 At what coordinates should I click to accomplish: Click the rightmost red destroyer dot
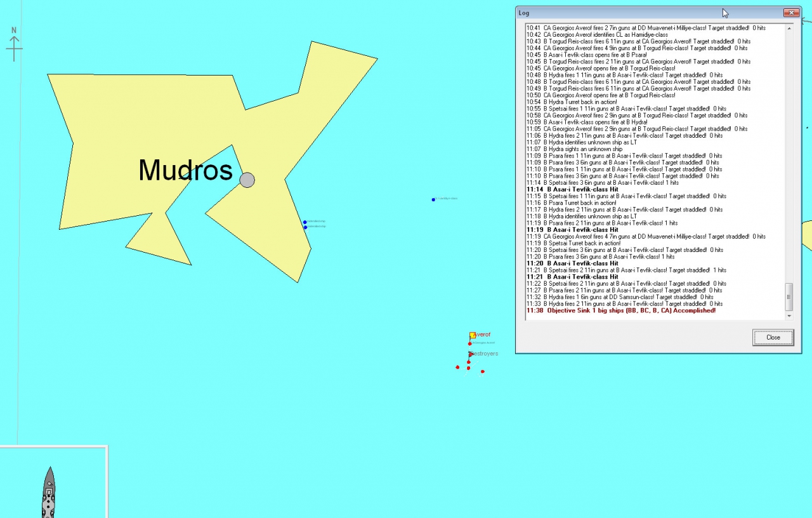[x=483, y=371]
